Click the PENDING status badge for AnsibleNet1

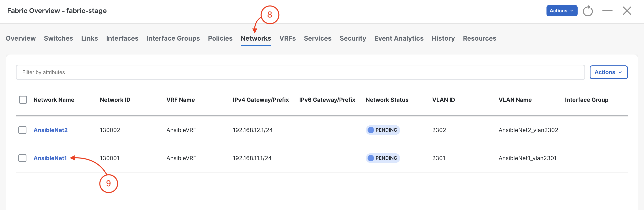383,158
